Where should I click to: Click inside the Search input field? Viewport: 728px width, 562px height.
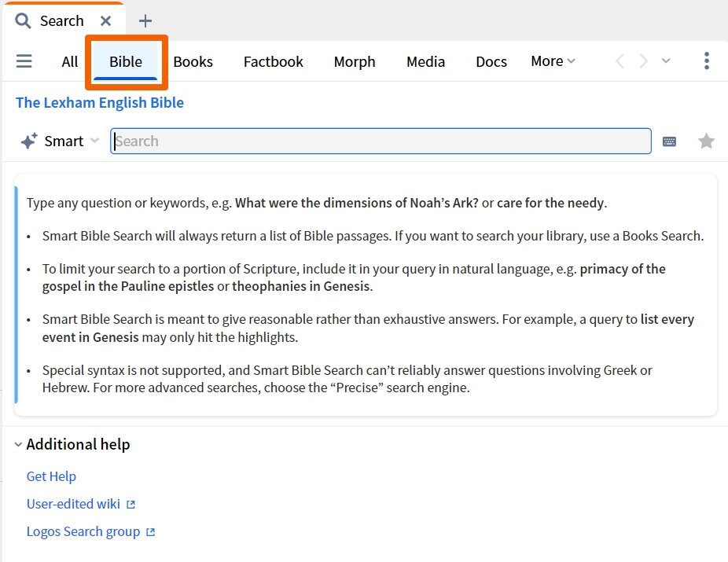click(381, 141)
